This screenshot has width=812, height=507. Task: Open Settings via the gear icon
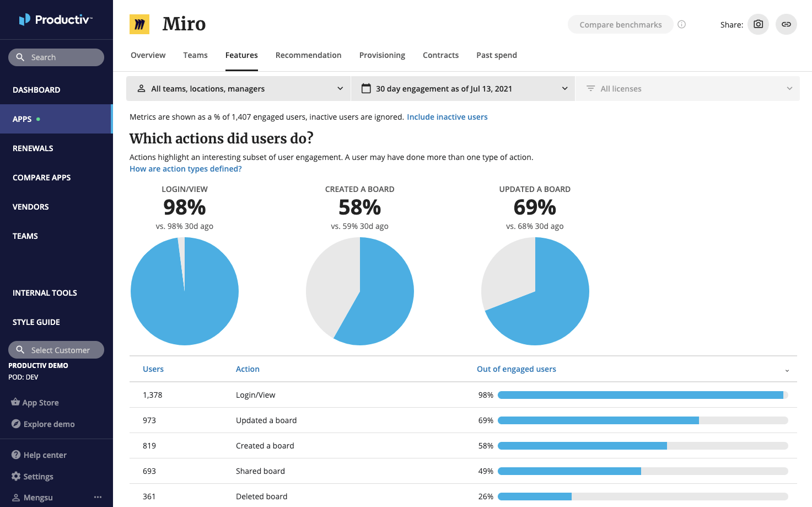click(x=16, y=476)
